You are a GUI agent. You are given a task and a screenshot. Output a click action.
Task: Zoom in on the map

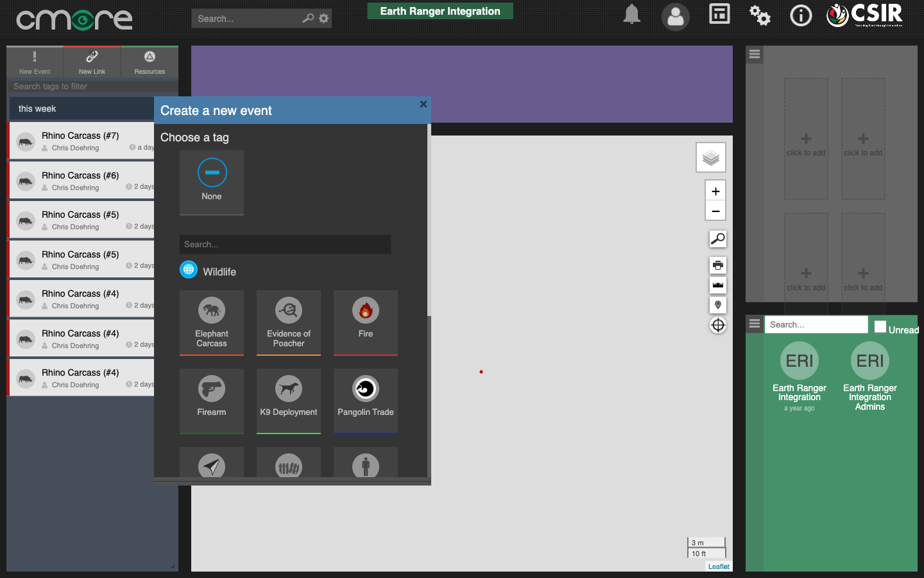coord(715,191)
